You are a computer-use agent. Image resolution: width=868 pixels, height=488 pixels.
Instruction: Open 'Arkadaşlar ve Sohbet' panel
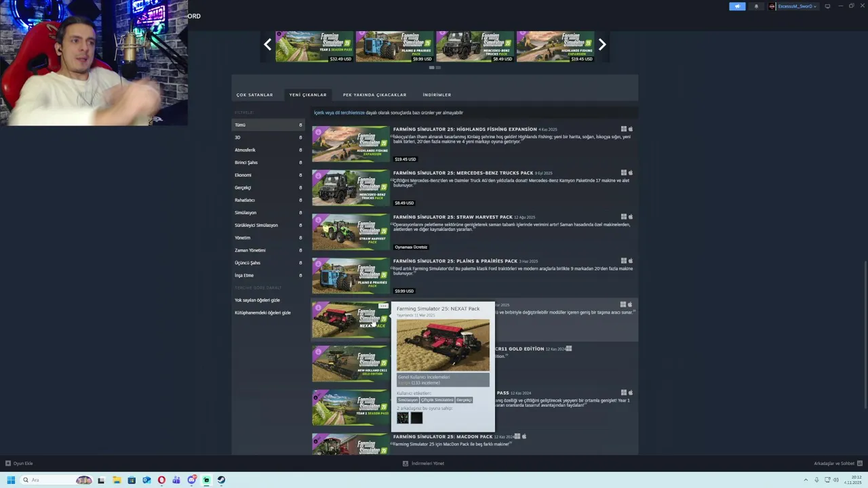click(837, 464)
